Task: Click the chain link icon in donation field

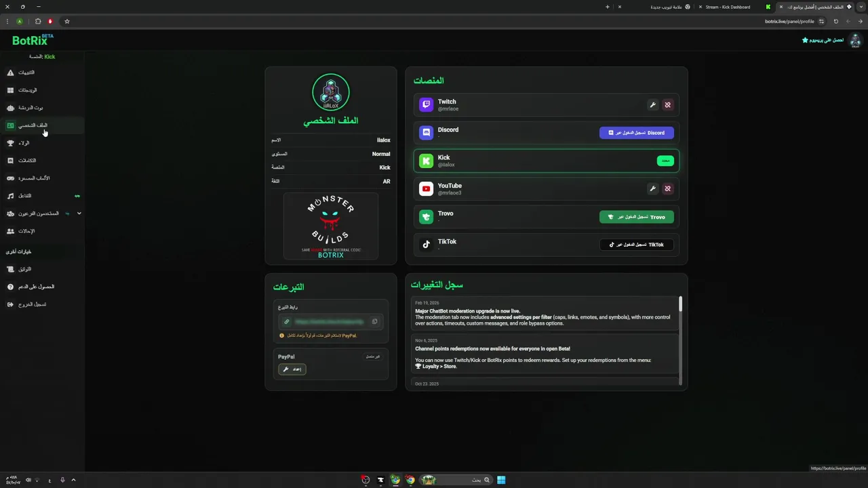Action: 287,322
